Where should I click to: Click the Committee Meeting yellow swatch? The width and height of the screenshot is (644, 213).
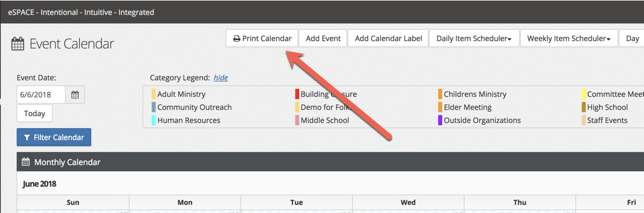[584, 94]
